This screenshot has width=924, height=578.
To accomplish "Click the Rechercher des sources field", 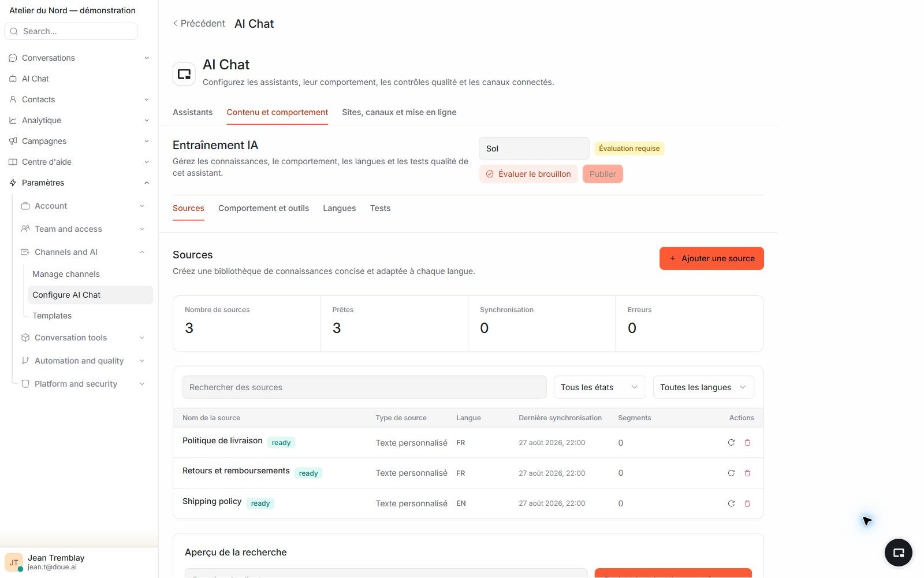I will pos(364,387).
